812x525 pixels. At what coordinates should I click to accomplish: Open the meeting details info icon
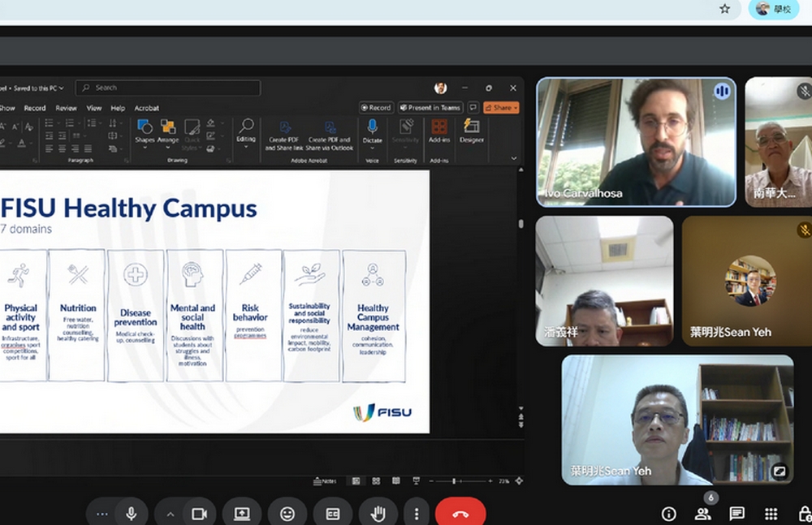point(668,514)
